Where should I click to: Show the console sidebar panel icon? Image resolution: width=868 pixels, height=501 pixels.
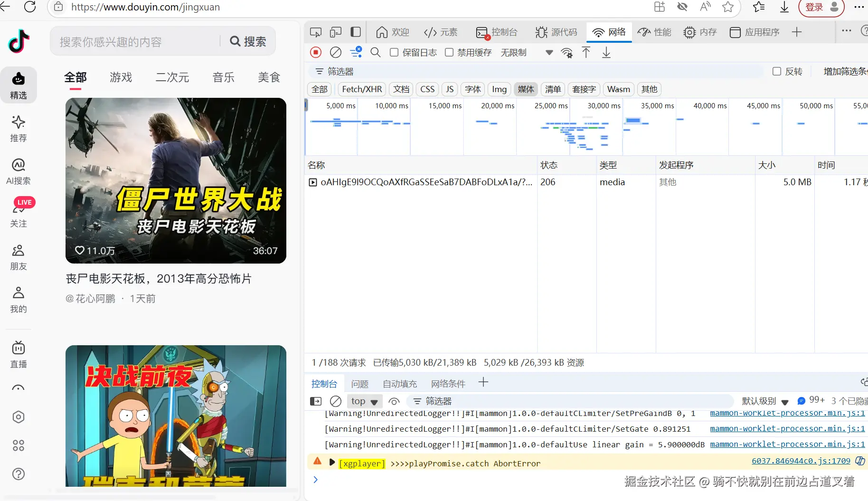(316, 401)
